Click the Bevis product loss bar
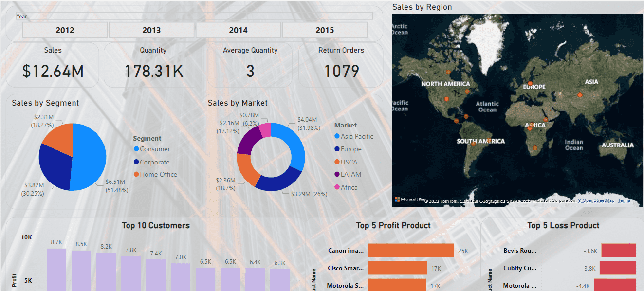This screenshot has height=291, width=644. tap(619, 251)
